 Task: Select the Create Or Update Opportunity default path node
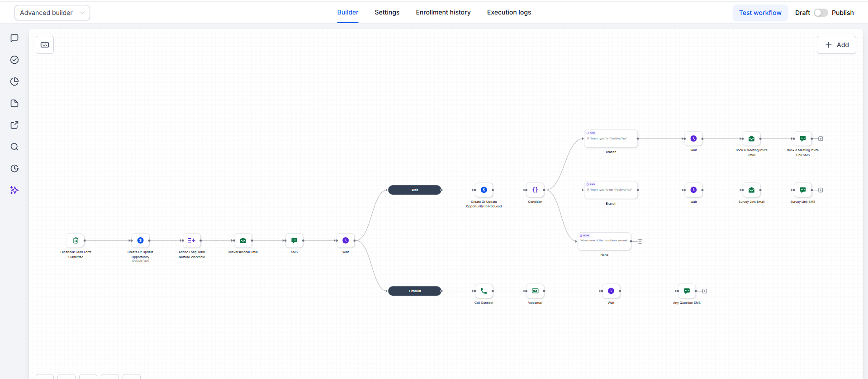(140, 240)
